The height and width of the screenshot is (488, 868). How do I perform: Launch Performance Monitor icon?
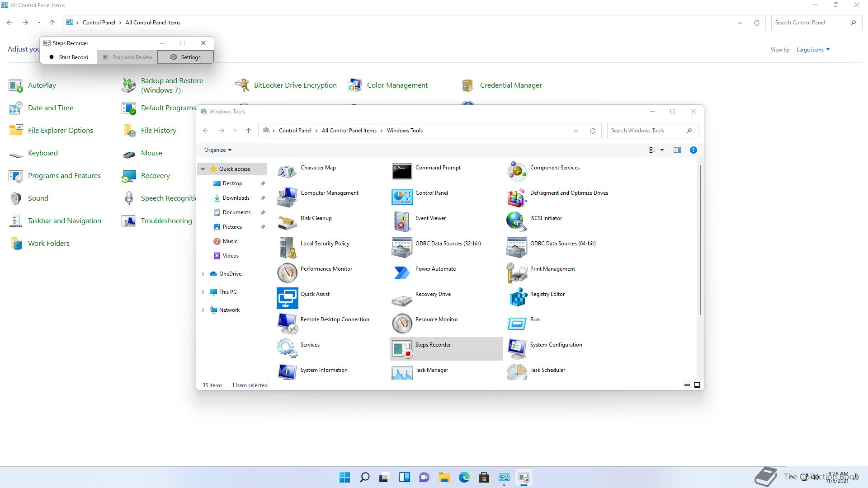click(287, 272)
